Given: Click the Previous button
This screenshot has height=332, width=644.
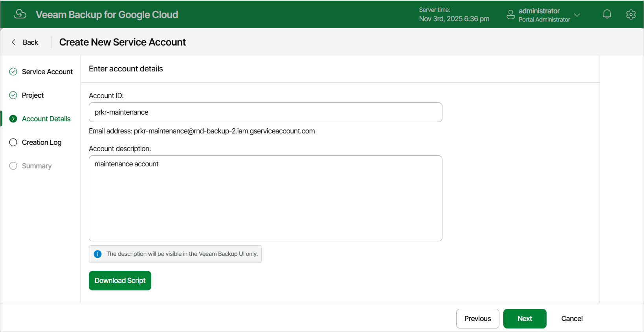Looking at the screenshot, I should [x=477, y=319].
